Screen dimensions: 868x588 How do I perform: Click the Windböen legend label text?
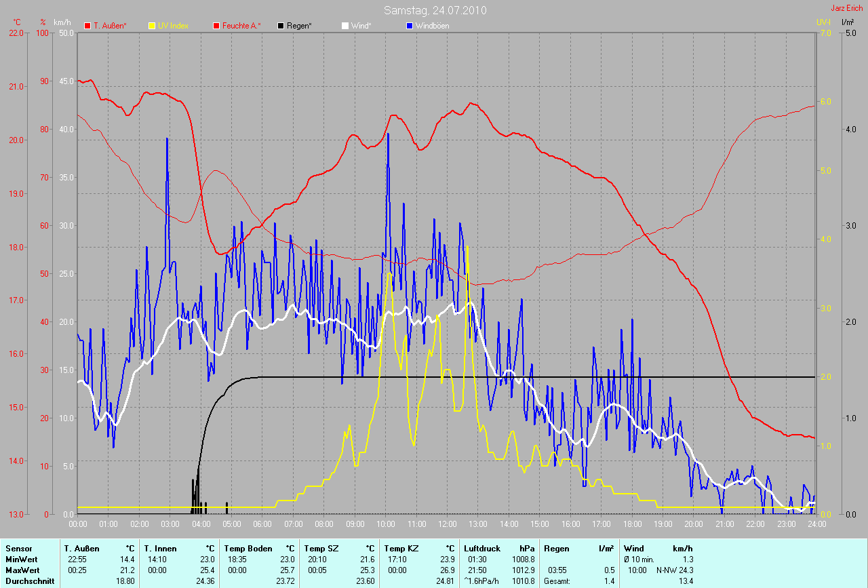click(432, 26)
